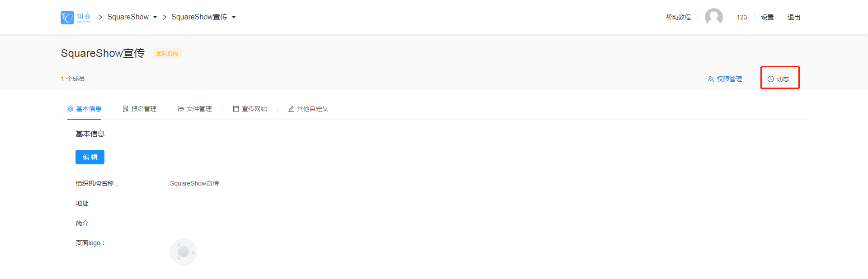Image resolution: width=868 pixels, height=279 pixels.
Task: Expand the SquareShow breadcrumb dropdown arrow
Action: [x=155, y=17]
